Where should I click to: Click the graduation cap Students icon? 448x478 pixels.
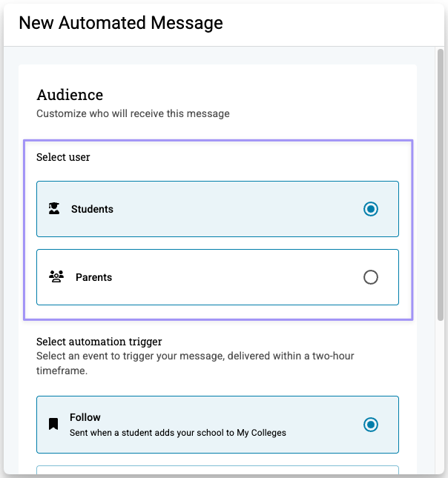(54, 209)
